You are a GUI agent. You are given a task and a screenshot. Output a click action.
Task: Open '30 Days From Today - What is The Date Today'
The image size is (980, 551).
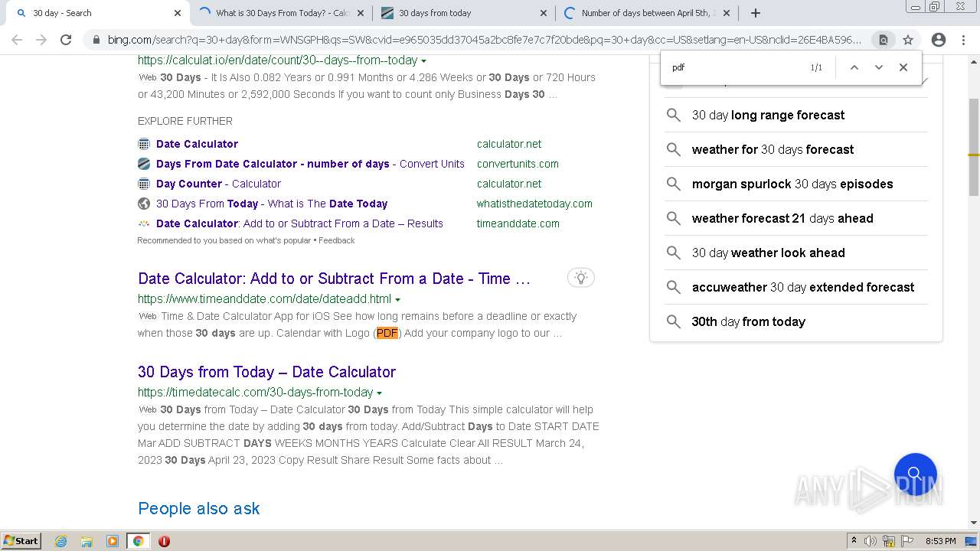pyautogui.click(x=272, y=204)
